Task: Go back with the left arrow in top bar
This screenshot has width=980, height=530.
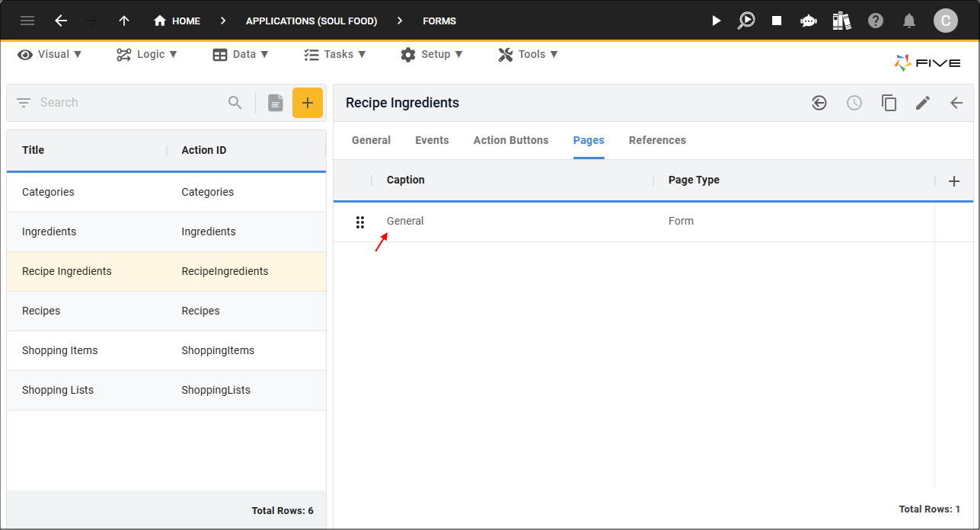Action: 61,21
